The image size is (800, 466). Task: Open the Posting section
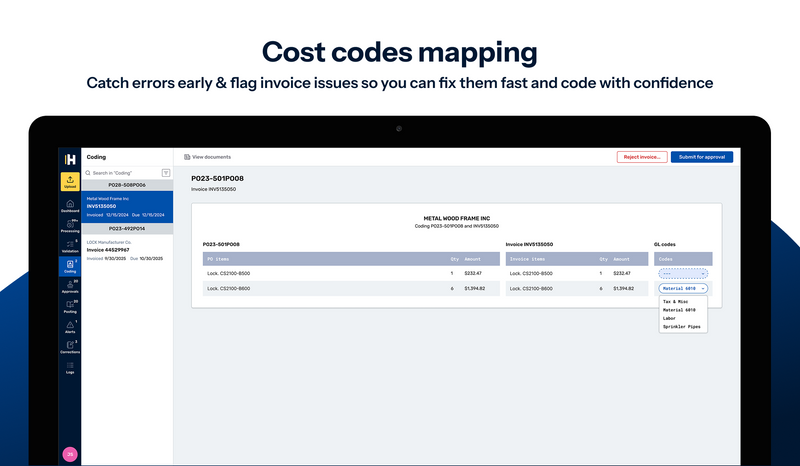coord(70,307)
